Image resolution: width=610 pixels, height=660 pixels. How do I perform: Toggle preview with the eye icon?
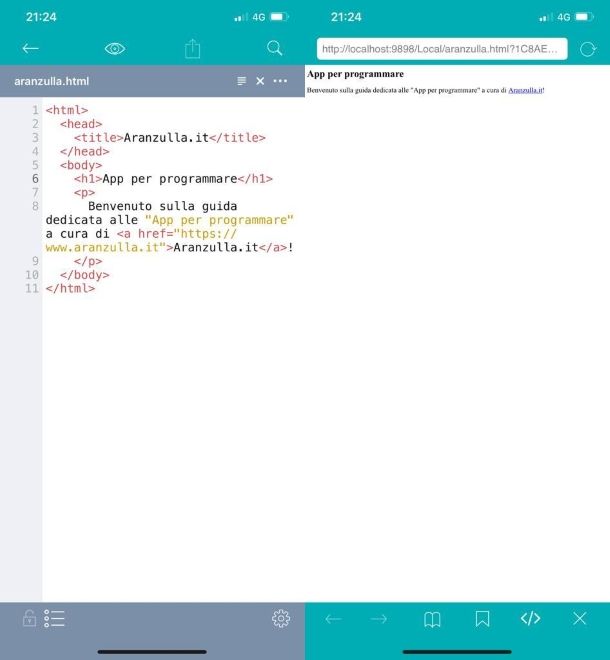pyautogui.click(x=115, y=48)
